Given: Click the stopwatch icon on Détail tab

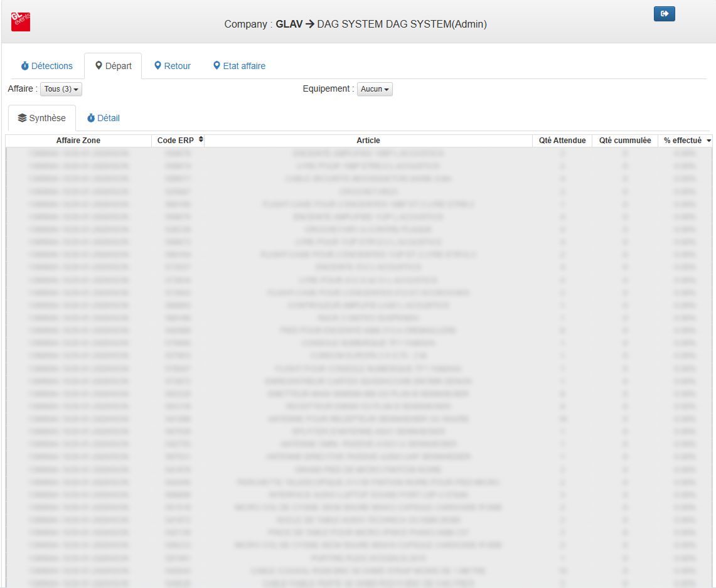Looking at the screenshot, I should click(x=91, y=118).
